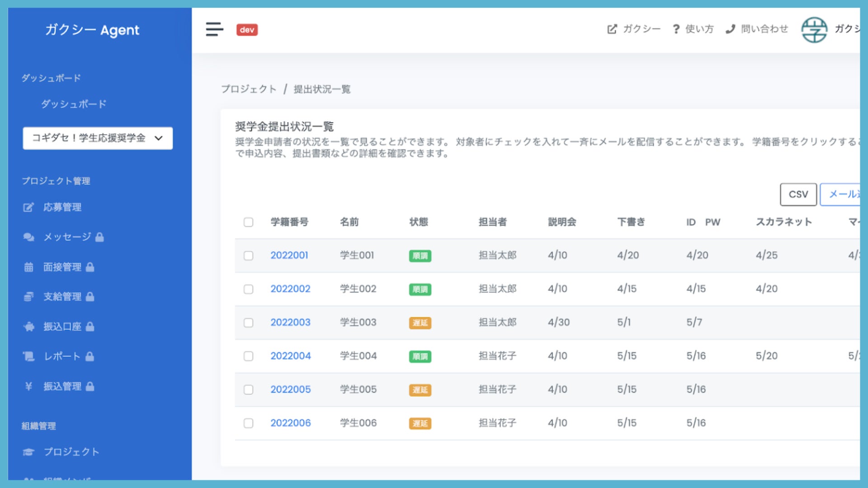Click the 振込管理 yen icon
868x488 pixels.
coord(28,386)
